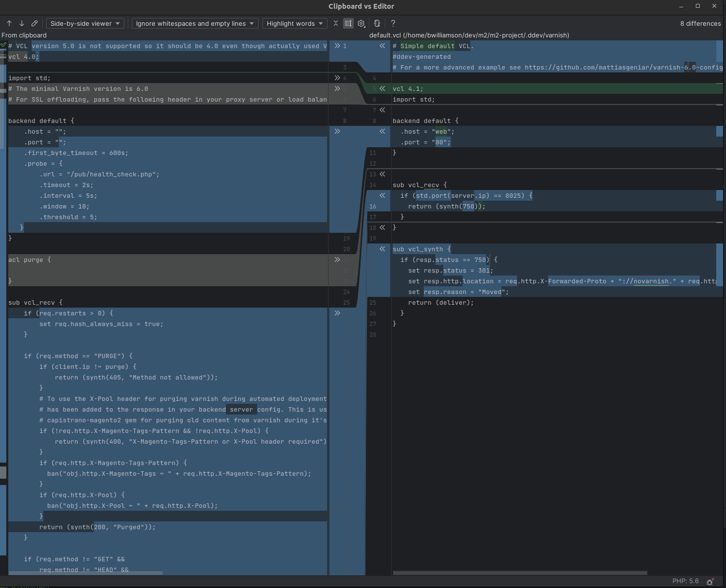The height and width of the screenshot is (588, 726).
Task: Open diff settings gear menu
Action: tap(361, 23)
